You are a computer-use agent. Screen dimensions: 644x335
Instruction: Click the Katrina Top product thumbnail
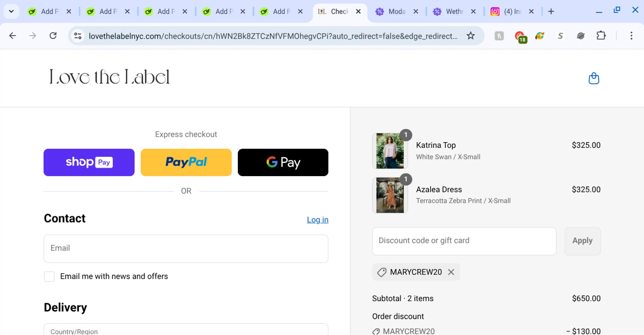pyautogui.click(x=390, y=151)
